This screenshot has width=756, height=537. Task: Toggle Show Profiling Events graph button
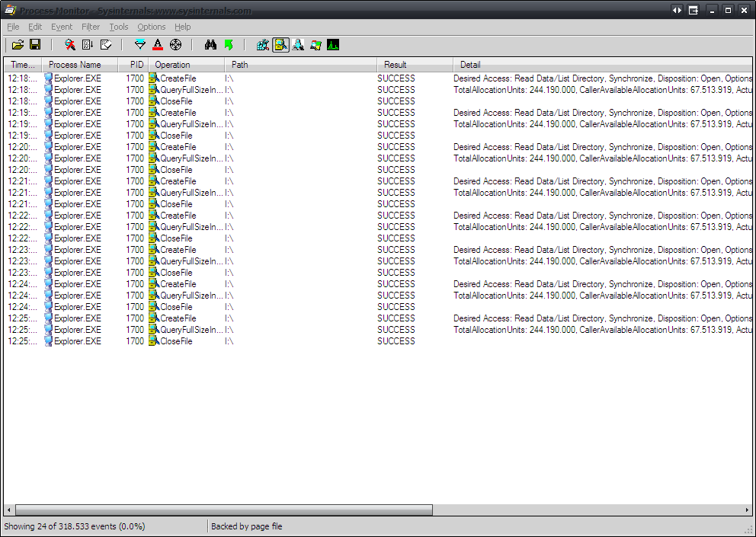pyautogui.click(x=333, y=45)
